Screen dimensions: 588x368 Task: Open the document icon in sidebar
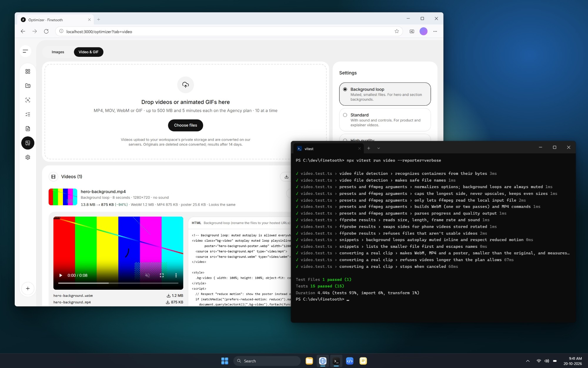click(x=28, y=129)
